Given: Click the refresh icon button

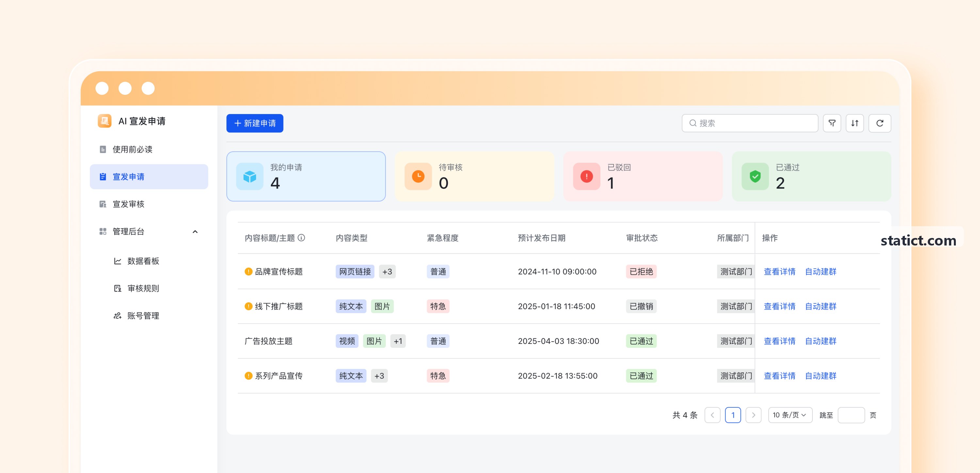Looking at the screenshot, I should tap(880, 123).
